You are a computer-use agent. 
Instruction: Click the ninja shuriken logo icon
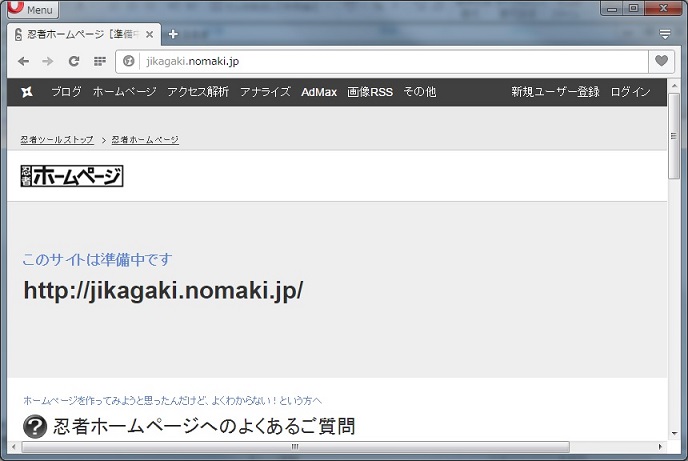click(27, 92)
